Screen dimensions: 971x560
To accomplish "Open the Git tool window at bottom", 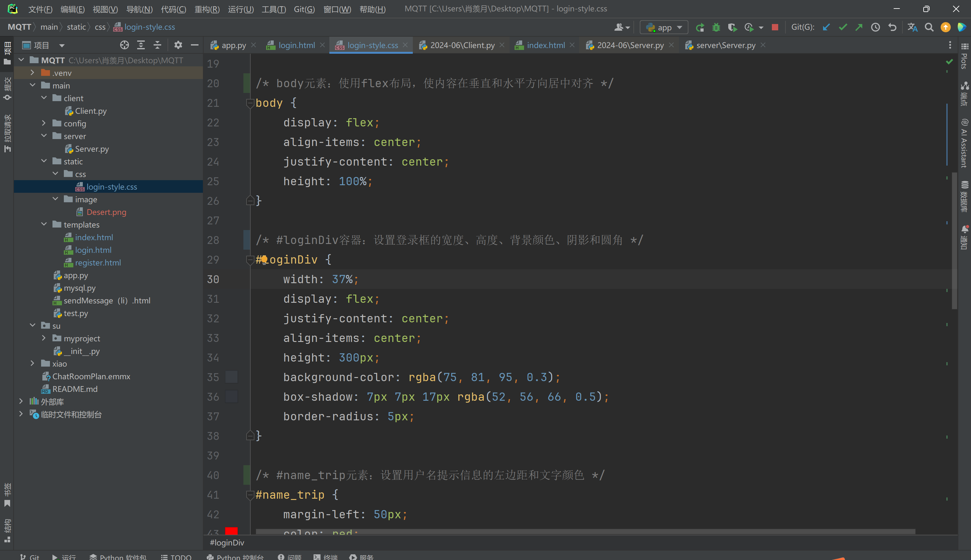I will [30, 557].
